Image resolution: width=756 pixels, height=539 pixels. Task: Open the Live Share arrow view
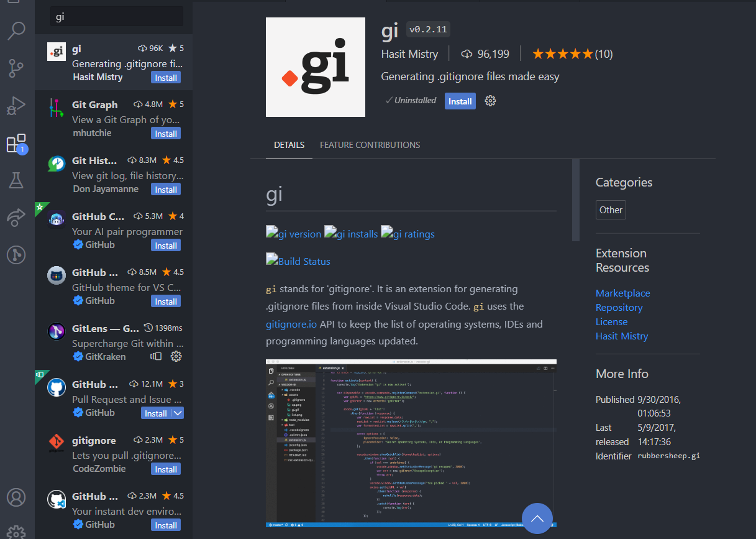(16, 217)
